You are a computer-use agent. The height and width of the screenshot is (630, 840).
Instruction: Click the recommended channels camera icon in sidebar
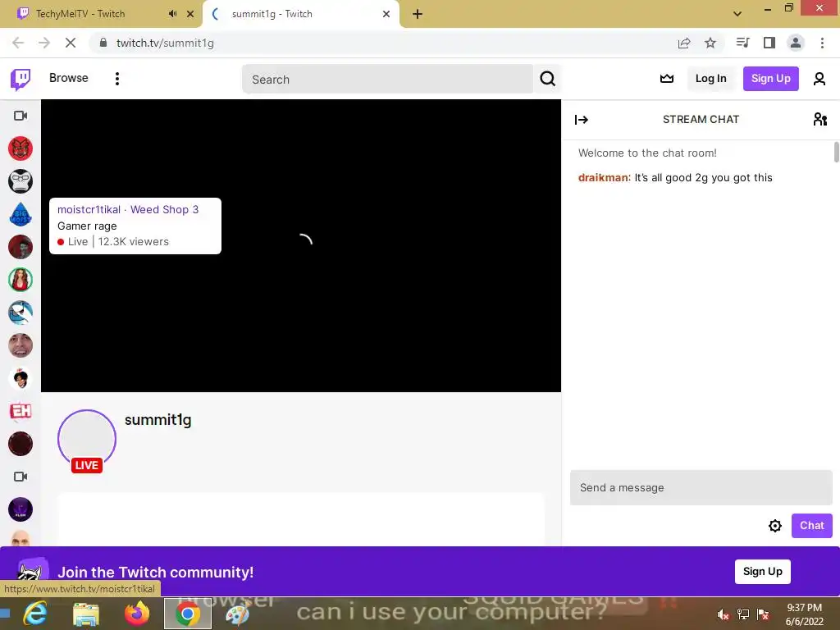(x=21, y=116)
